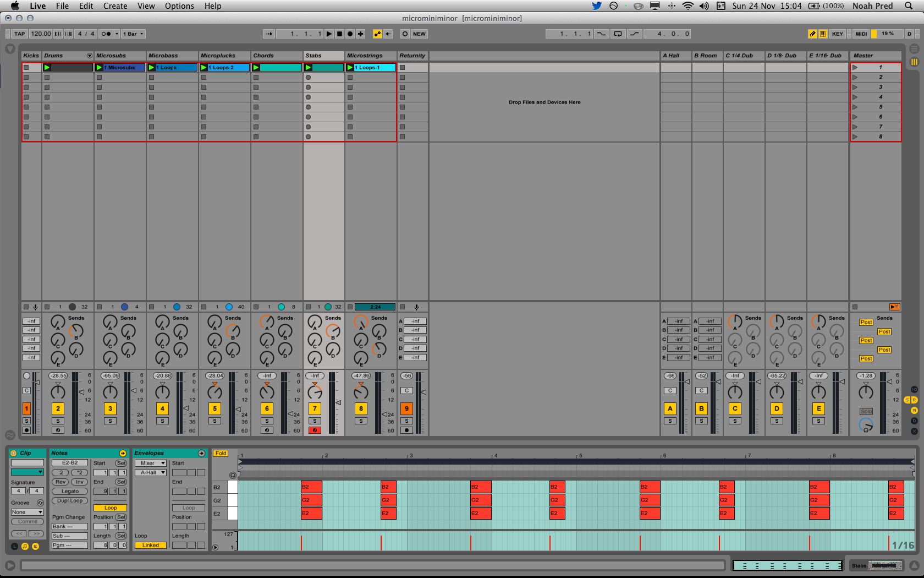Open the quantization 1 Bar menu
Screen dimensions: 924x578
point(133,34)
